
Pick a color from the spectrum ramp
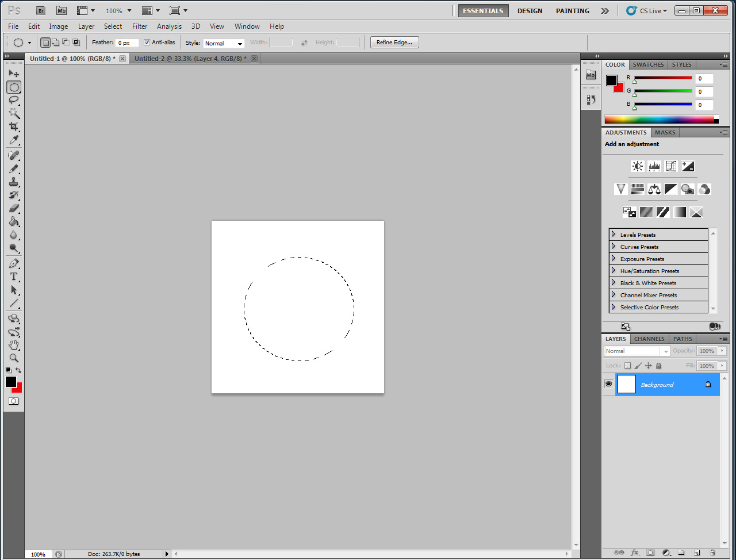pos(661,120)
